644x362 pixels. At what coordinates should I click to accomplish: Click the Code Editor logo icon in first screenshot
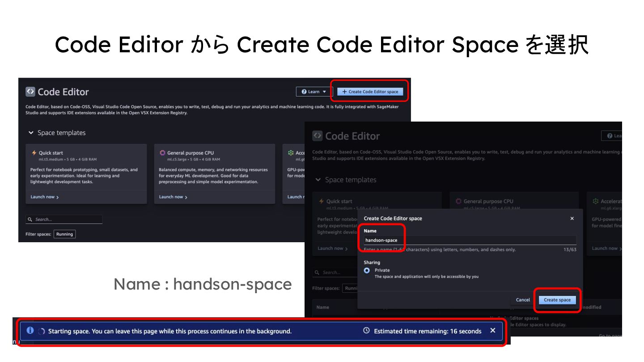(30, 92)
